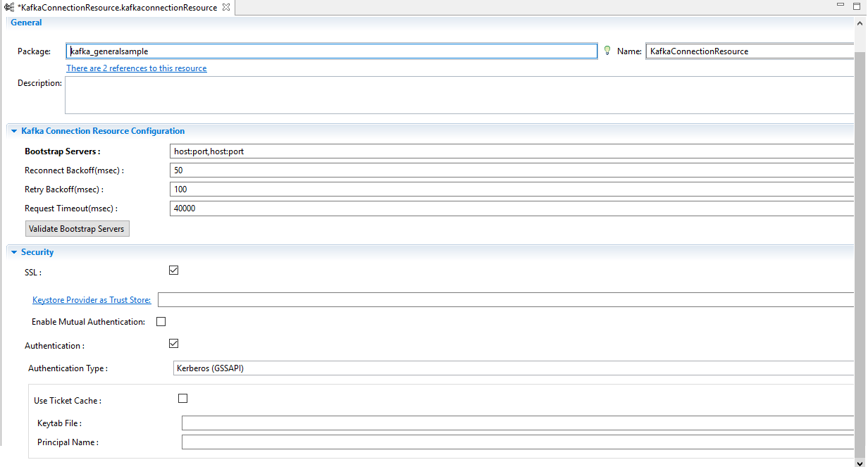Click the Keystore Provider trust store field
This screenshot has height=467, width=868.
[506, 300]
